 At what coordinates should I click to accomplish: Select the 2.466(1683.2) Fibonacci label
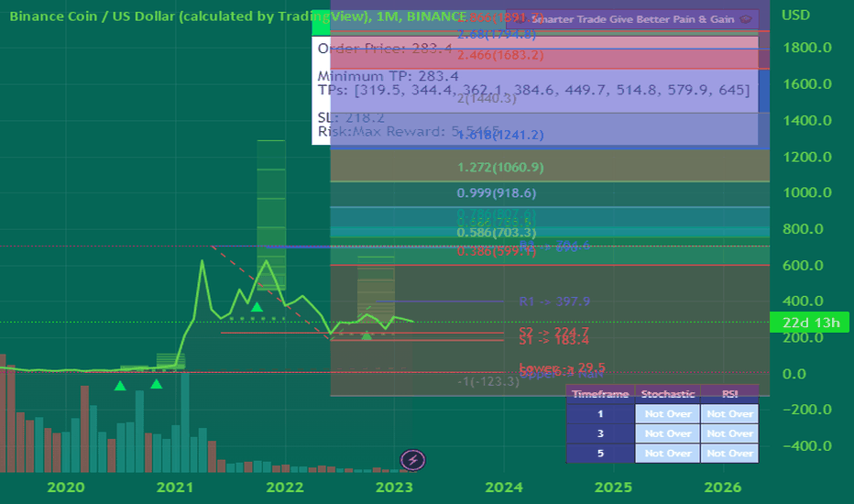pyautogui.click(x=500, y=55)
